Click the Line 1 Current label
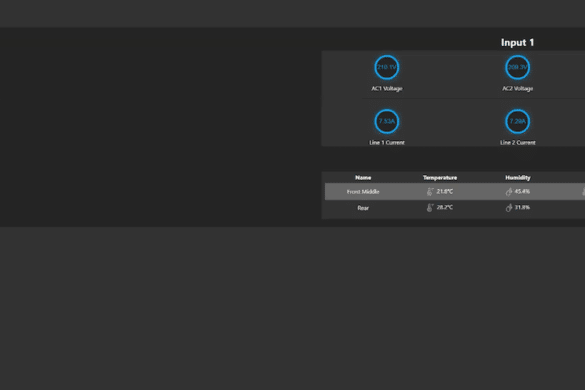 tap(387, 143)
